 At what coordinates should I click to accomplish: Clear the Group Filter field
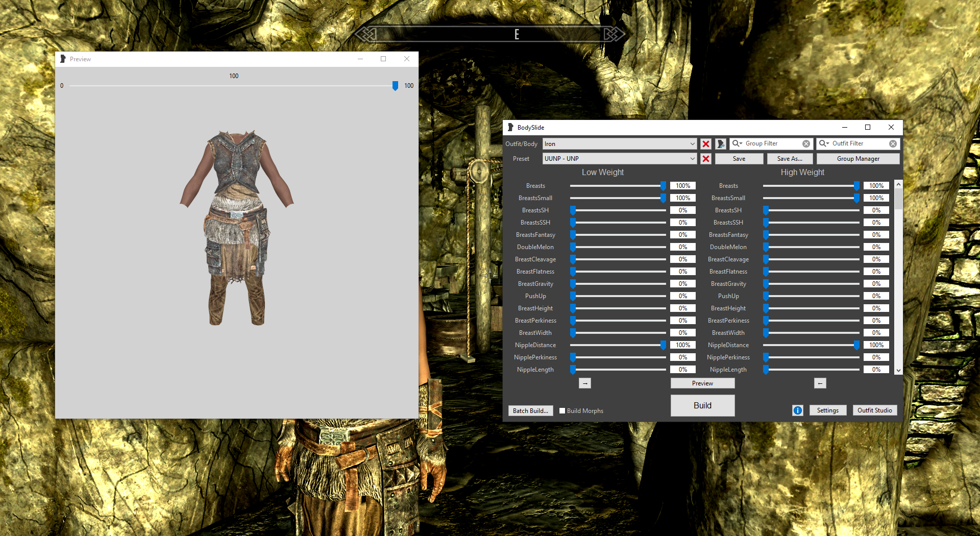(x=806, y=144)
